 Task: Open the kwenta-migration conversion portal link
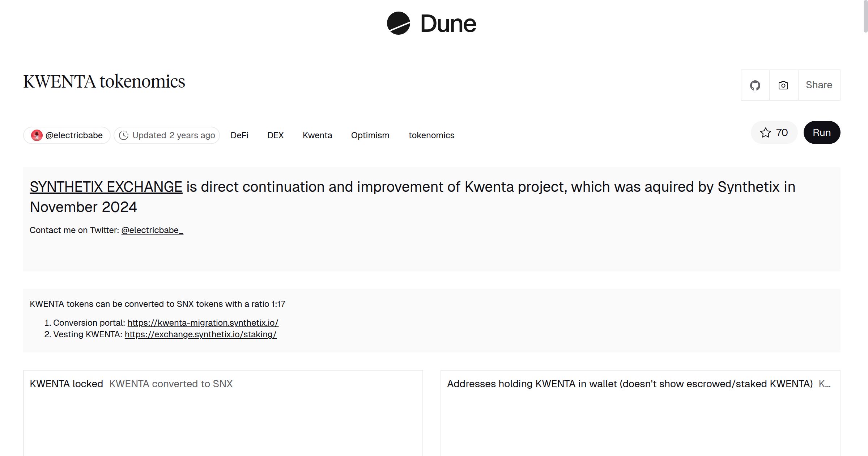point(203,323)
